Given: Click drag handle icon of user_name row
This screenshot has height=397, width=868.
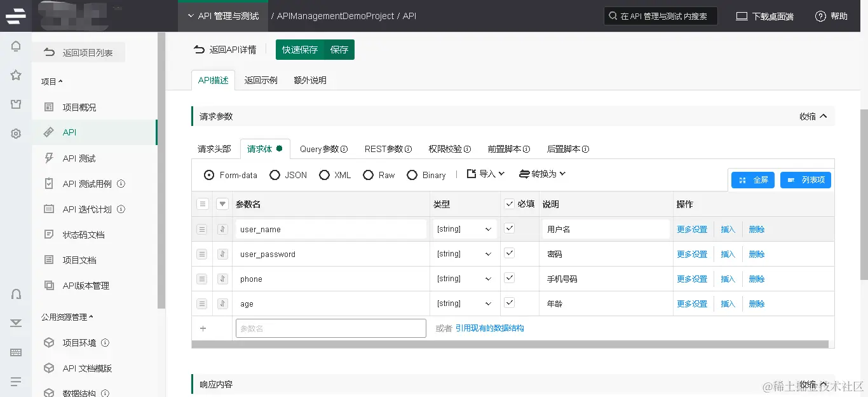Looking at the screenshot, I should point(202,229).
